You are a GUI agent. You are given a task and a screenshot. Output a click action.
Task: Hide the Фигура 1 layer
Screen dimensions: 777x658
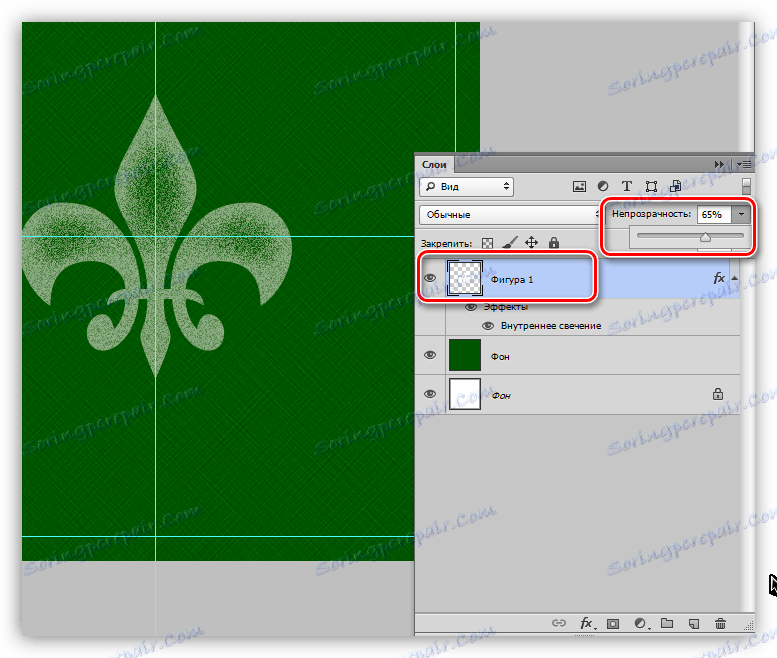(430, 278)
